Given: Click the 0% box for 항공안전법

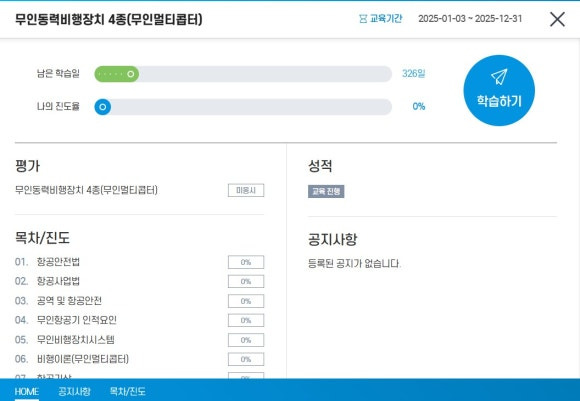Looking at the screenshot, I should click(246, 262).
